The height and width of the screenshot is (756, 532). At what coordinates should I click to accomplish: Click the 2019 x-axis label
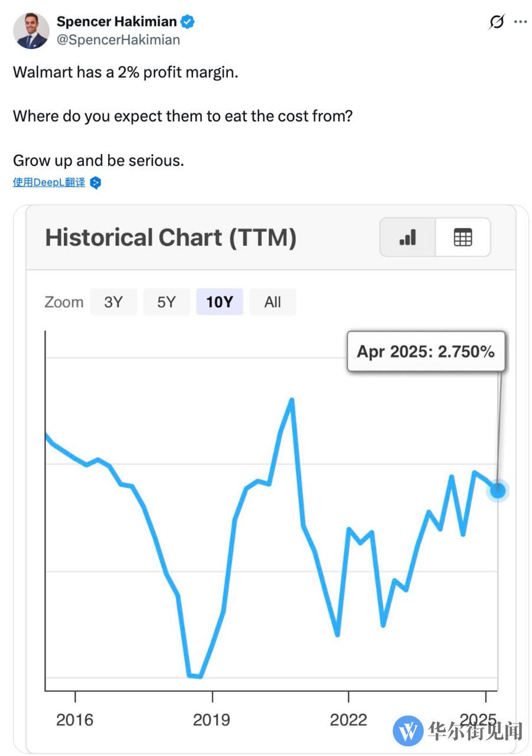(212, 719)
